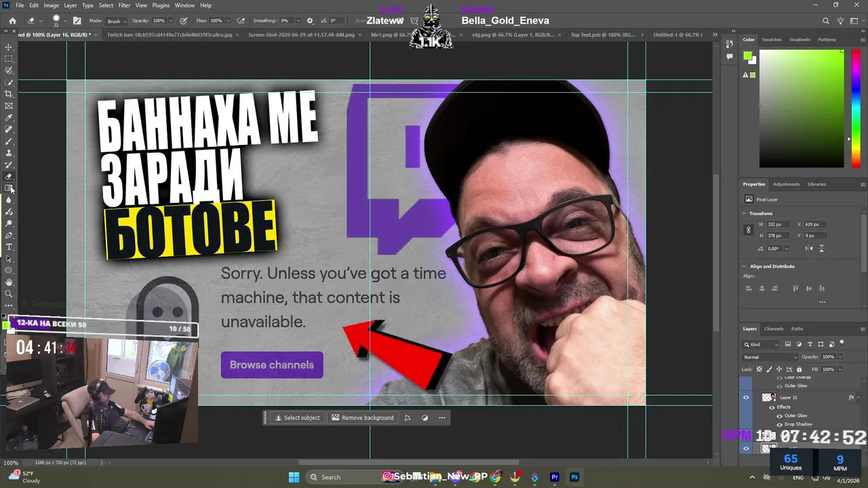
Task: Select the Frame tool
Action: coord(9,106)
